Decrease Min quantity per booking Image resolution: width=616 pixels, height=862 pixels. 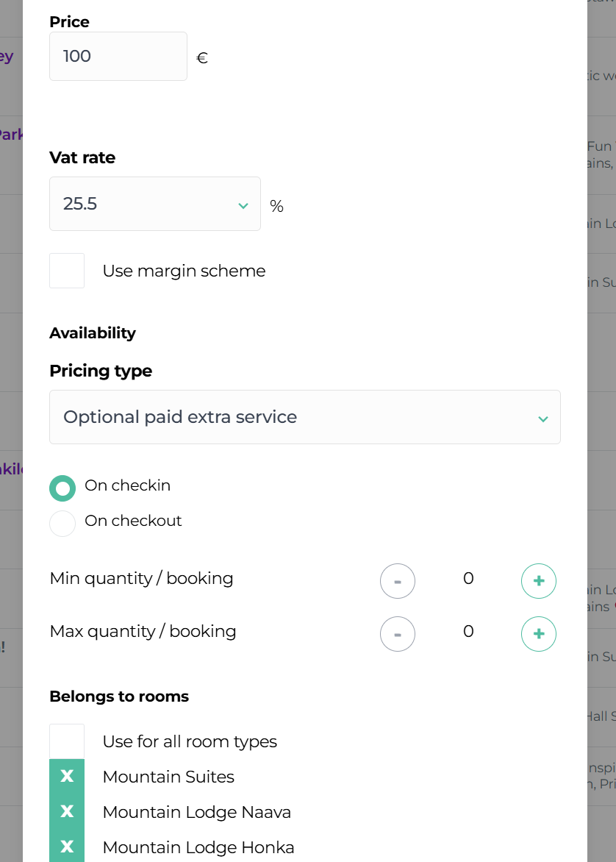[398, 581]
